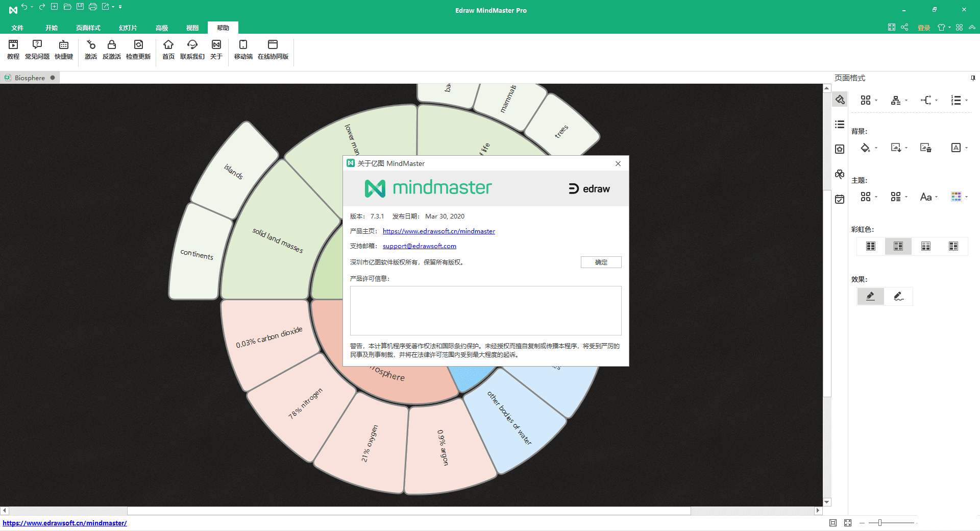Click status bar edrawsoft mindmaster link

pos(65,523)
